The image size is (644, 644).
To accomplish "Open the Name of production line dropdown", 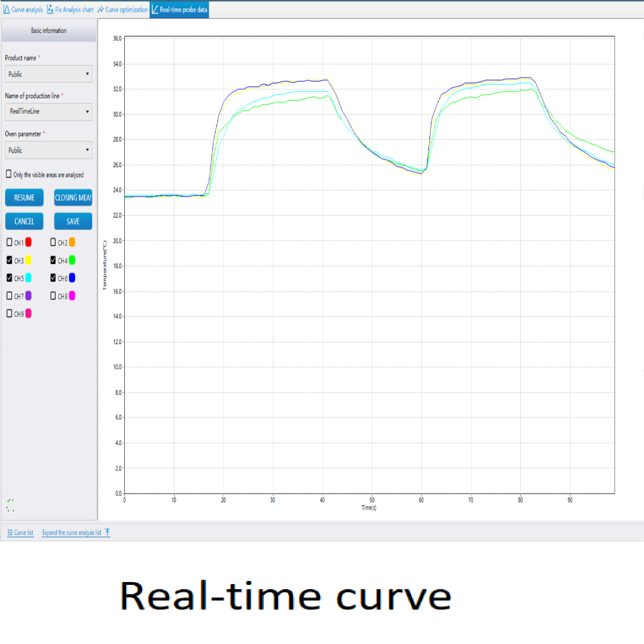I will (x=49, y=112).
